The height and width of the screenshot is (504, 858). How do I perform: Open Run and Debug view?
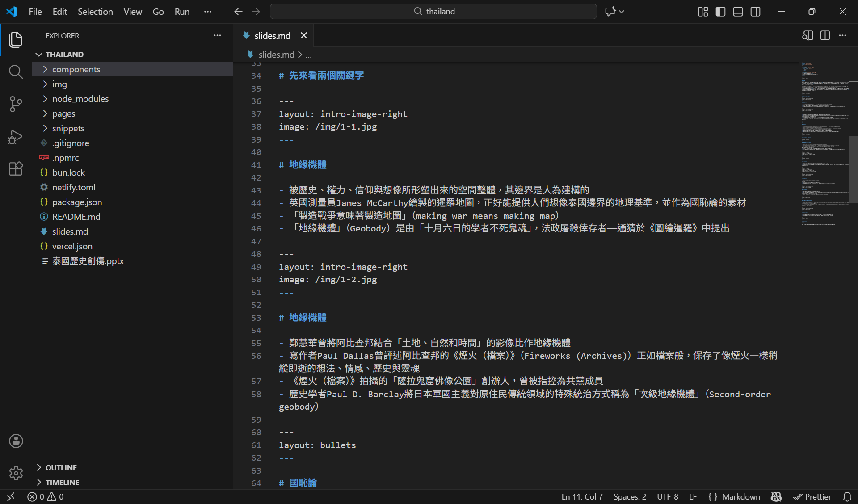click(x=16, y=137)
